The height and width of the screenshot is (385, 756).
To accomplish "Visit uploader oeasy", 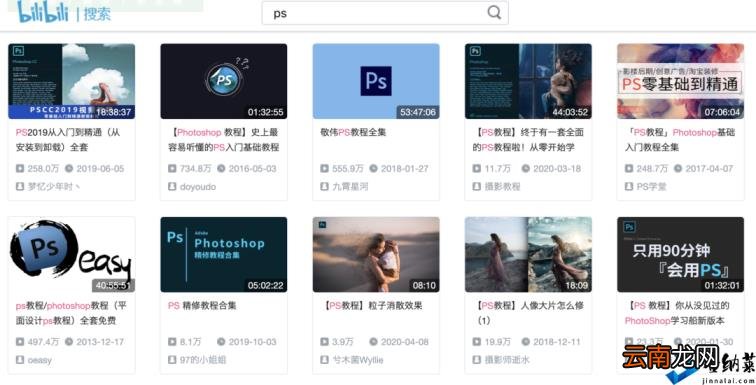I will (x=40, y=360).
